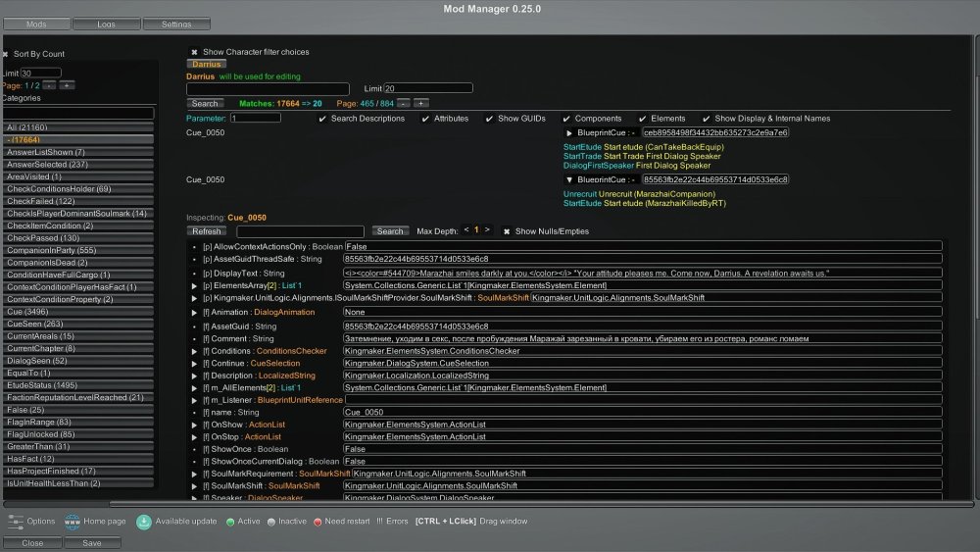Expand the first BlueprintCue entry
The image size is (980, 552).
tap(569, 132)
